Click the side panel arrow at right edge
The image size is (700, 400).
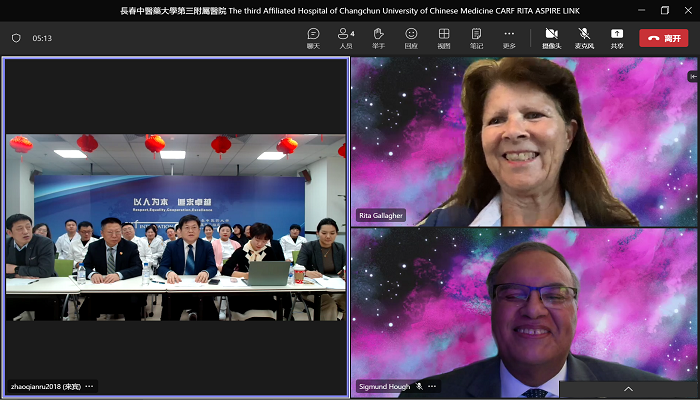tap(693, 76)
